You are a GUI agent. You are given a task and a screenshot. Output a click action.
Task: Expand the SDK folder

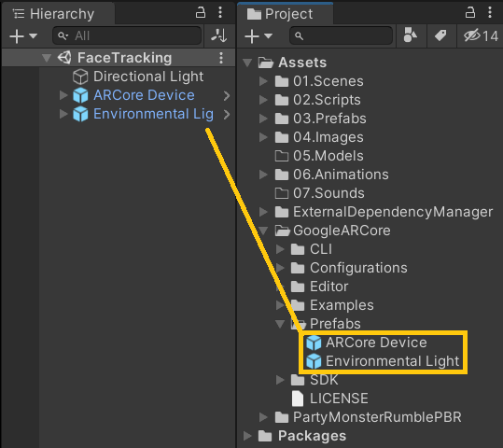coord(280,380)
